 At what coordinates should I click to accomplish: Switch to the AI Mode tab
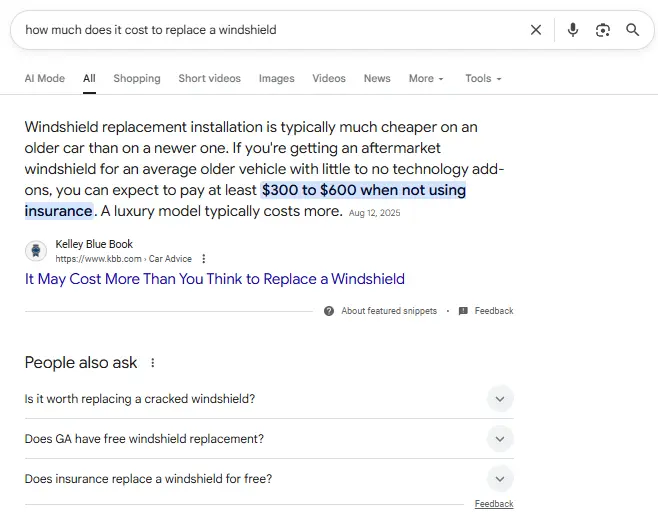coord(44,79)
